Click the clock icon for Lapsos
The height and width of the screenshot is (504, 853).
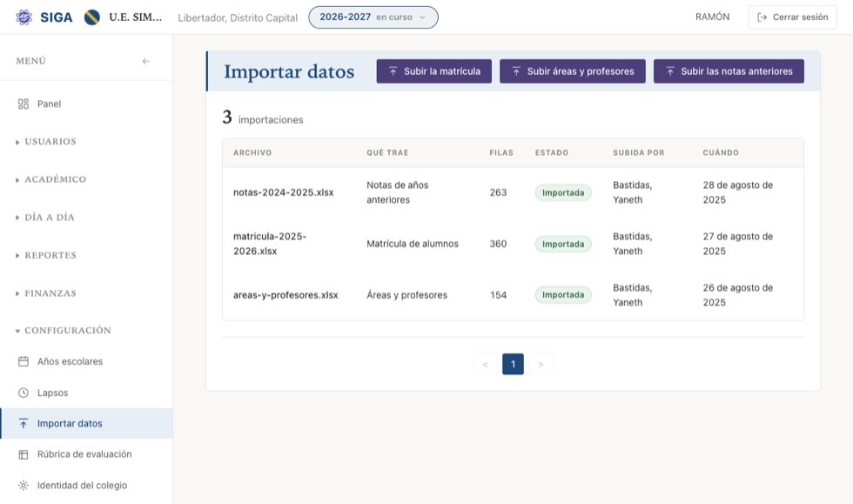[24, 393]
